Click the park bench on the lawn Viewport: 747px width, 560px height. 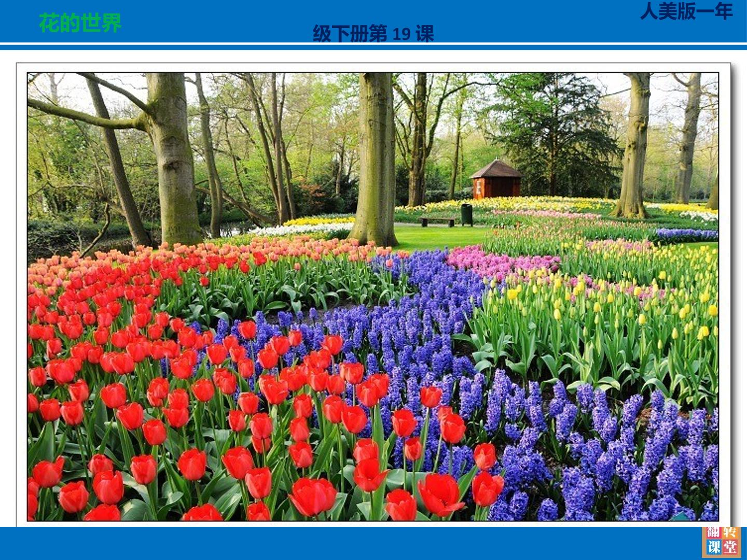pyautogui.click(x=438, y=221)
